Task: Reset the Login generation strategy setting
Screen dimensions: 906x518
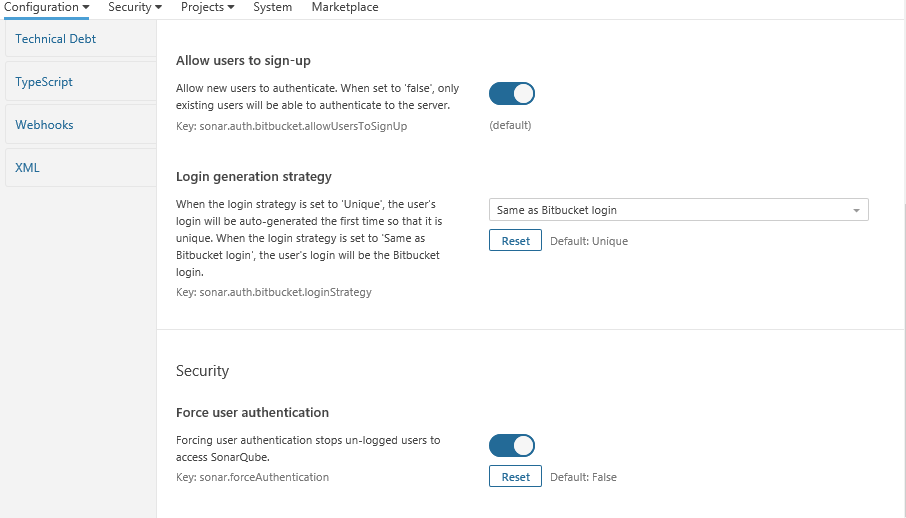Action: tap(515, 241)
